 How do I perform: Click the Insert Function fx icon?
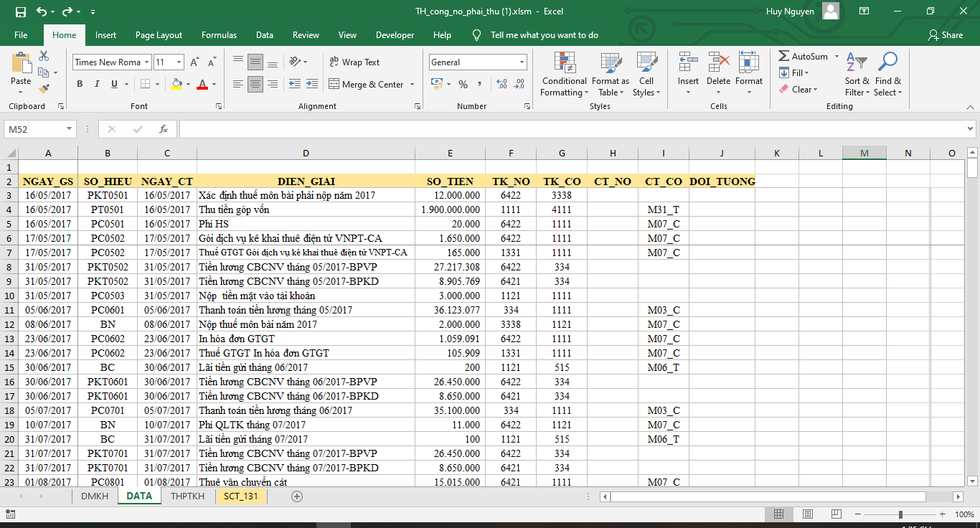pyautogui.click(x=164, y=129)
